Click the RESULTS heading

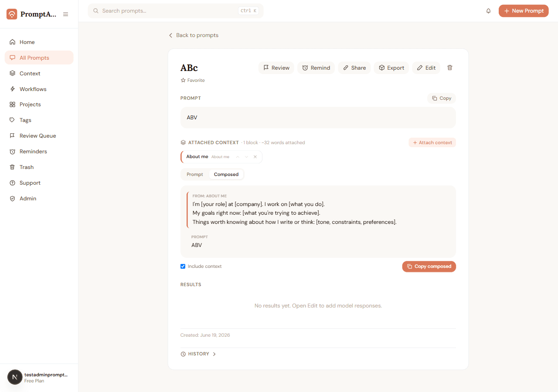pos(191,285)
